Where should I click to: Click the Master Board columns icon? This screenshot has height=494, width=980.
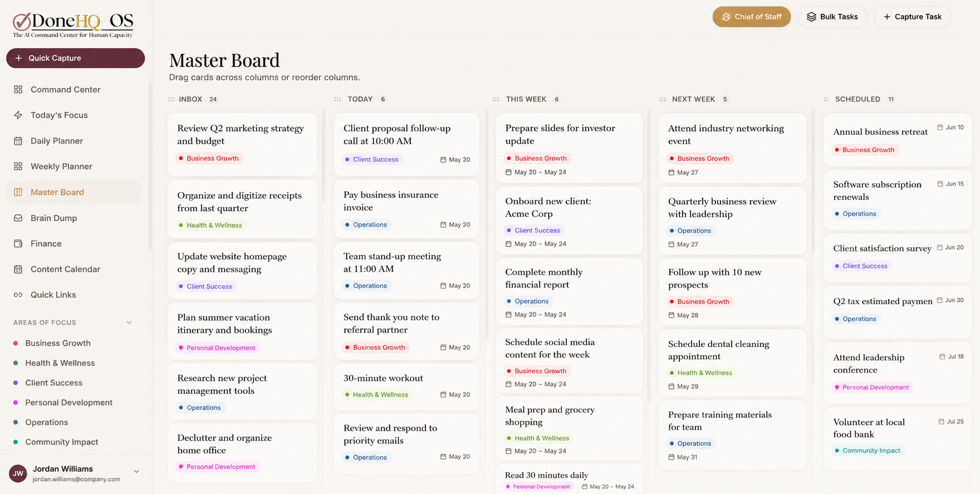click(18, 192)
